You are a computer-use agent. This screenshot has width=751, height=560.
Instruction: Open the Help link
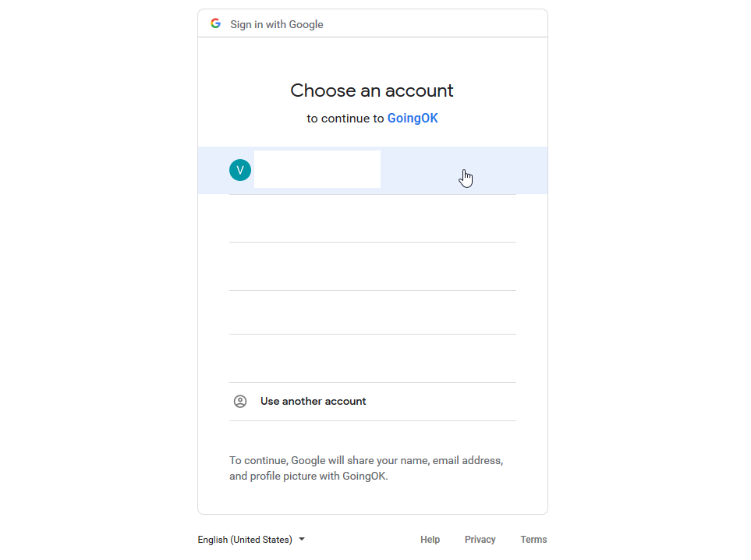[430, 540]
